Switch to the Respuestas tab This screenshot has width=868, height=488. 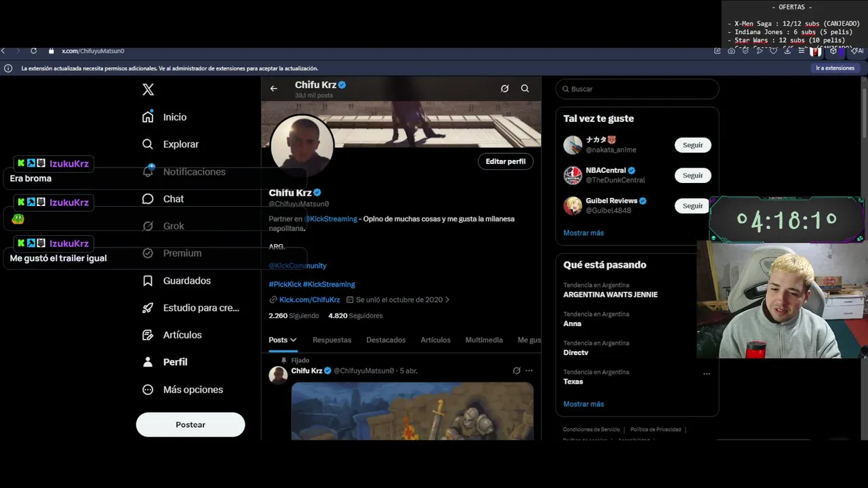pyautogui.click(x=332, y=340)
